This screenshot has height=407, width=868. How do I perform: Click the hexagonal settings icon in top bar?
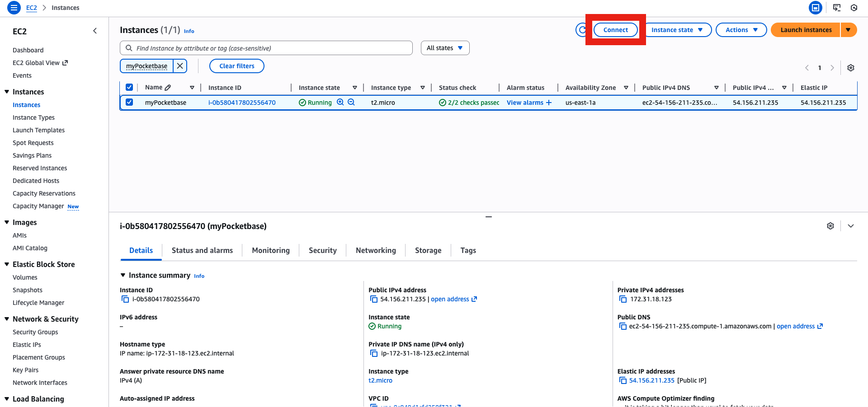(x=854, y=8)
